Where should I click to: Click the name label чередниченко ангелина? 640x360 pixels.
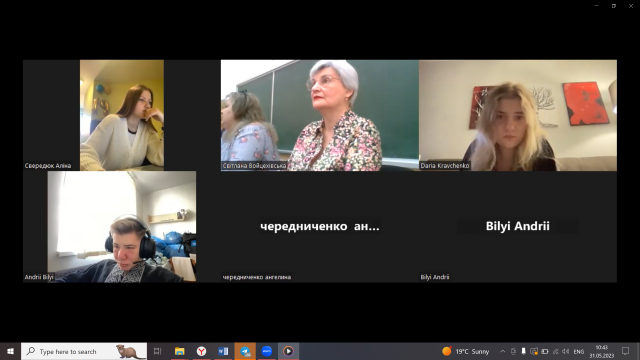click(257, 277)
